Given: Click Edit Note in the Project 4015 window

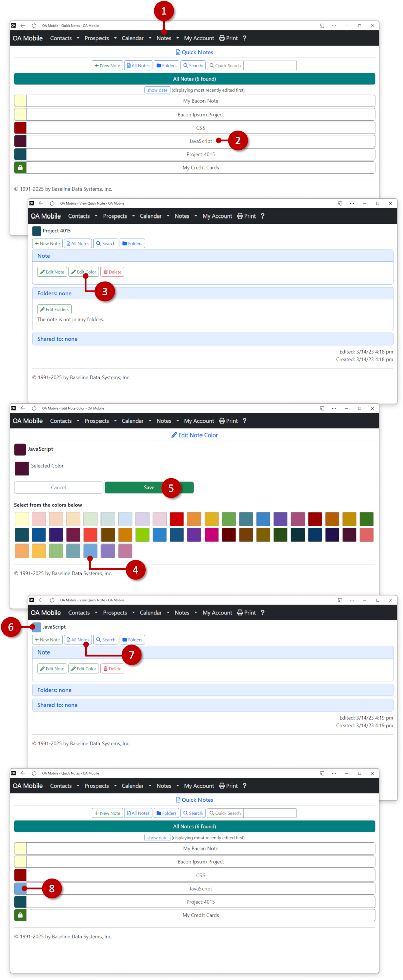Looking at the screenshot, I should 52,272.
